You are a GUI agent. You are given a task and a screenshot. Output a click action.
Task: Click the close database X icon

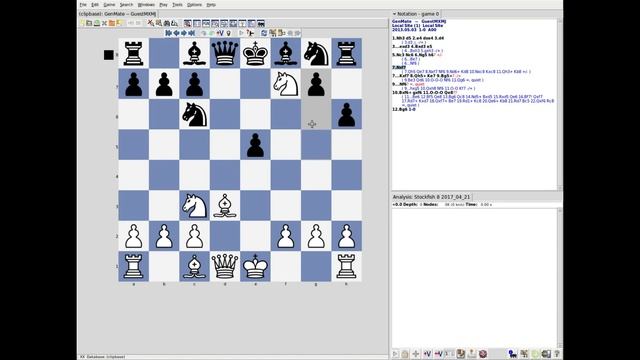(x=104, y=23)
